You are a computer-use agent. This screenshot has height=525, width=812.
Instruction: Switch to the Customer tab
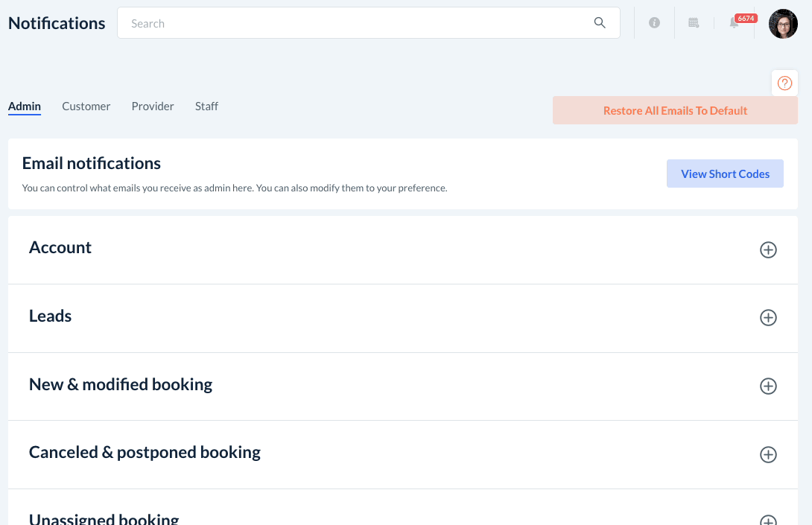coord(86,106)
